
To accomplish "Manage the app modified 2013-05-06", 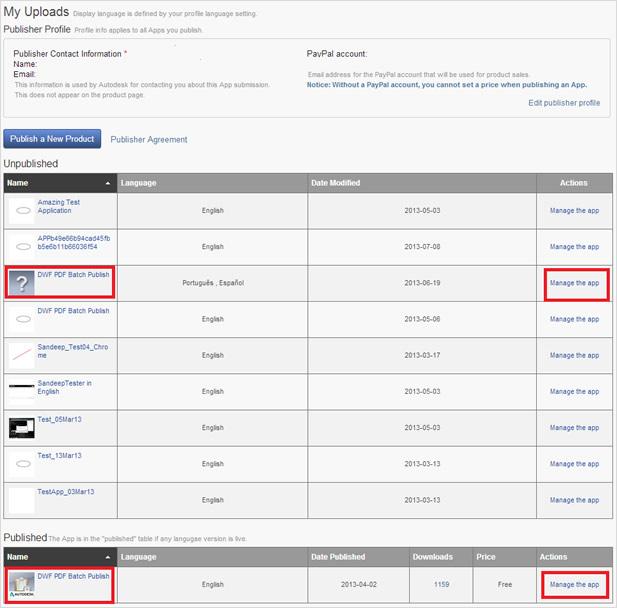I will tap(574, 319).
